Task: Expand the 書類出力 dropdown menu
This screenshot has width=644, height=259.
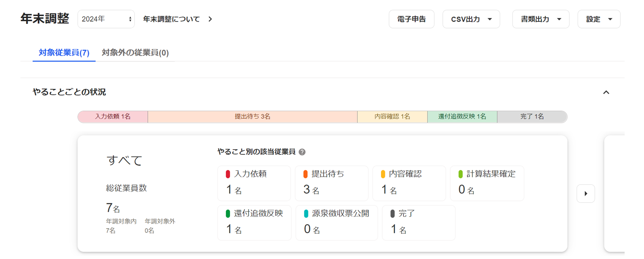Action: coord(540,19)
